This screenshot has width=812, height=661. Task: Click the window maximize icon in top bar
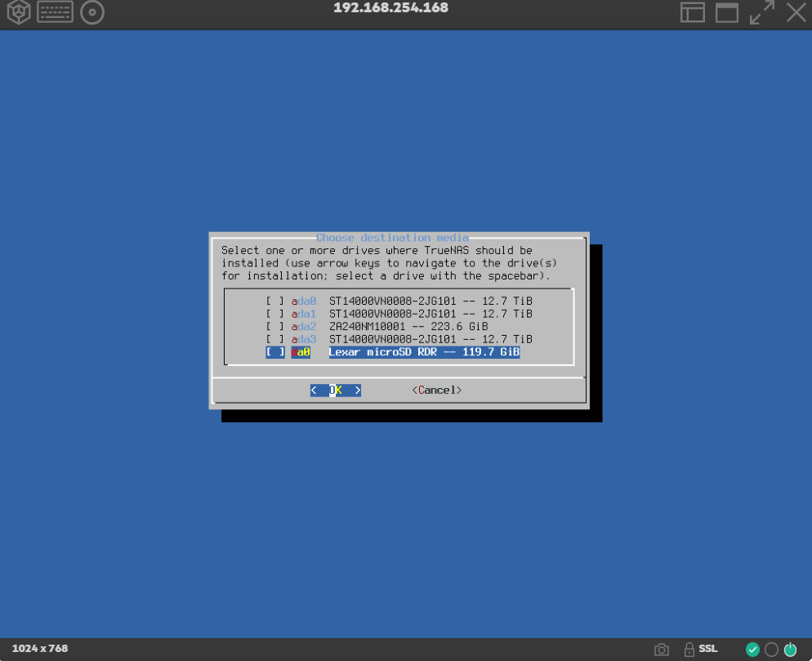727,12
